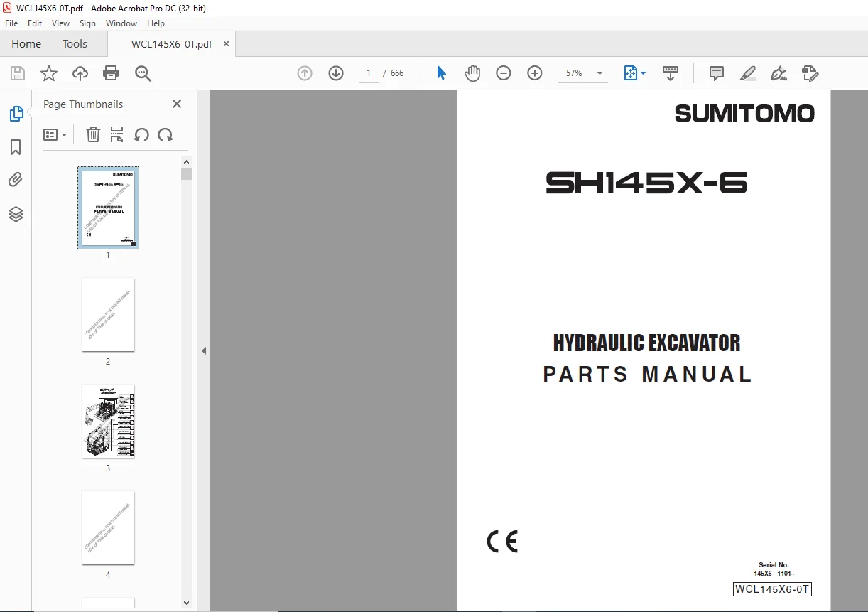Delete selected page with trash icon
868x612 pixels.
93,134
